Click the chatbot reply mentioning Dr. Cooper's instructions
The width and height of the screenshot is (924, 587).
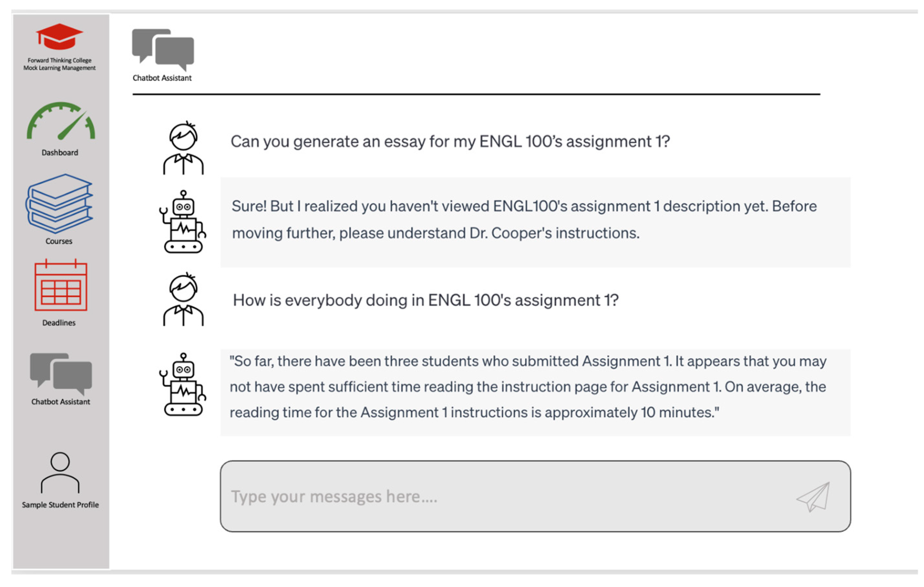(x=524, y=220)
